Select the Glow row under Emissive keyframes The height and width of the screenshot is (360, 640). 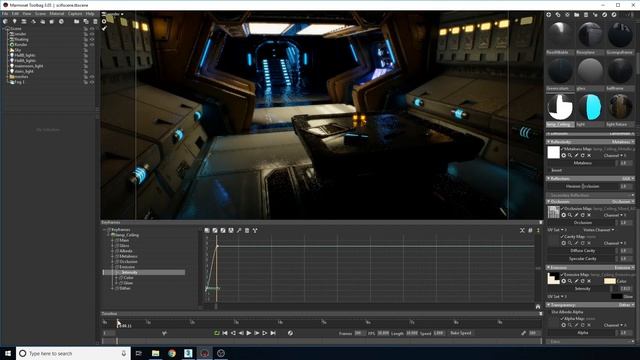[x=128, y=283]
